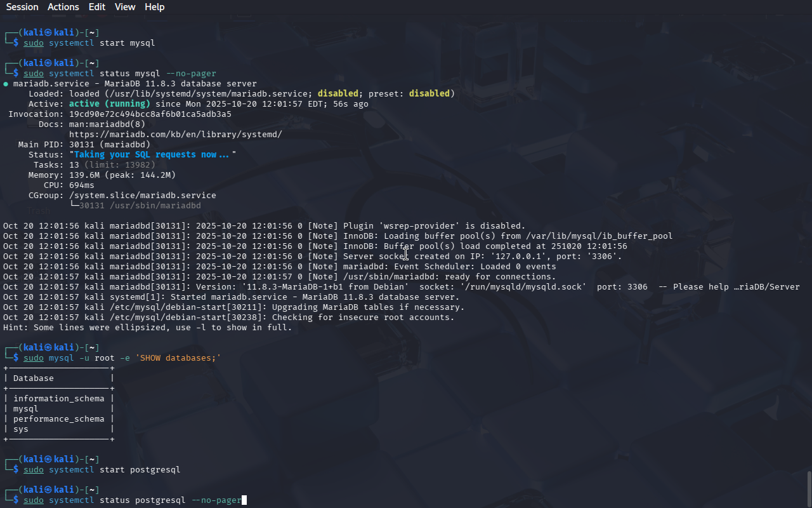
Task: Open the mariadb.com systemd docs URL
Action: click(x=175, y=135)
